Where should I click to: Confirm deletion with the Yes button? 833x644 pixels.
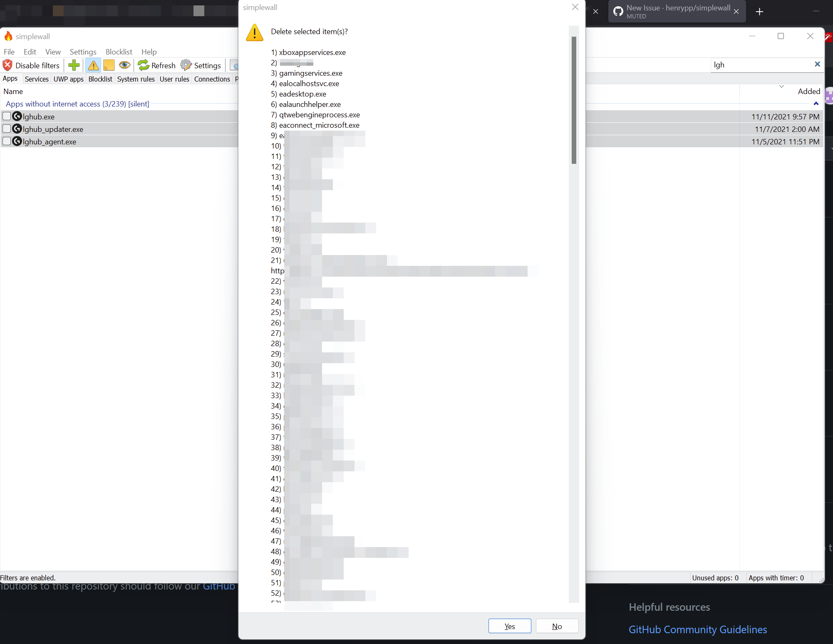(x=509, y=626)
